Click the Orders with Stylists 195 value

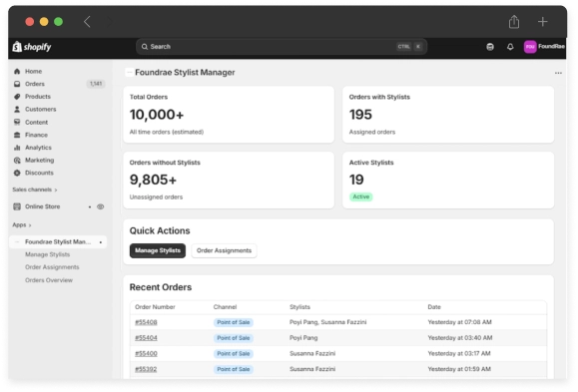[360, 115]
